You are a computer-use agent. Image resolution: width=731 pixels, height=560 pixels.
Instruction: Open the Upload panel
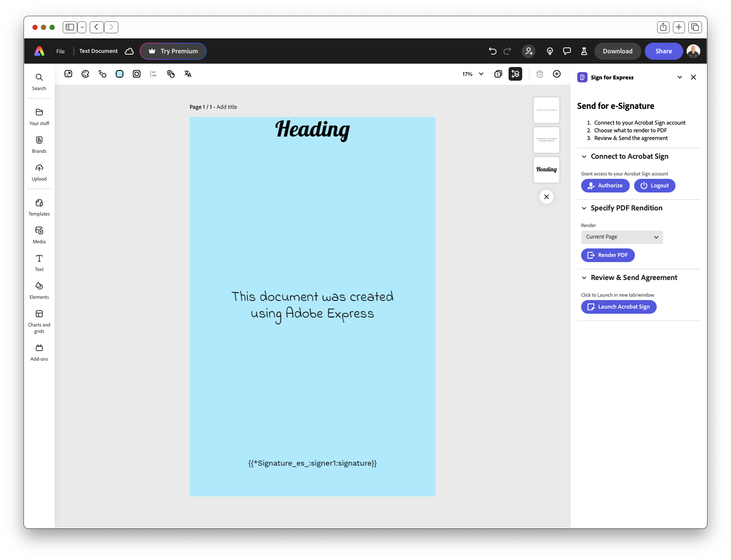[39, 172]
